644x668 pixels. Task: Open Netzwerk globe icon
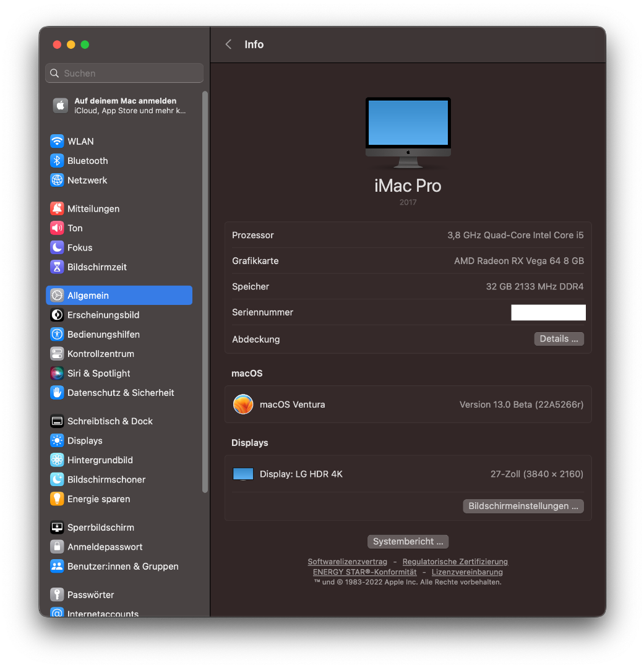(x=57, y=180)
